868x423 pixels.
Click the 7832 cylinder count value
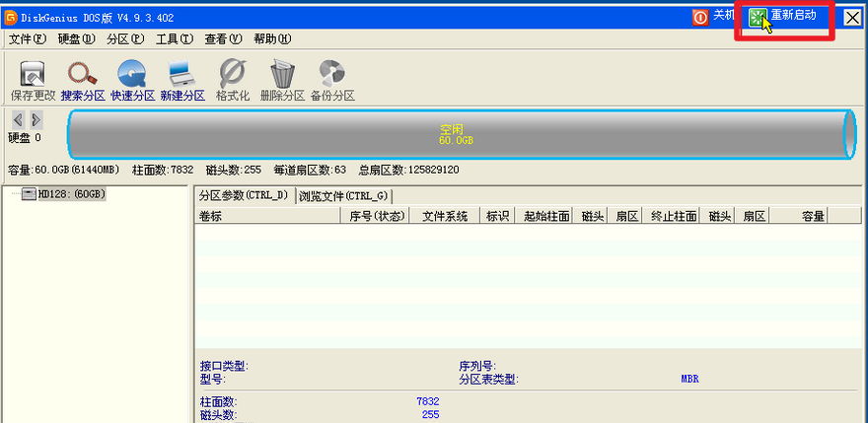tap(428, 402)
